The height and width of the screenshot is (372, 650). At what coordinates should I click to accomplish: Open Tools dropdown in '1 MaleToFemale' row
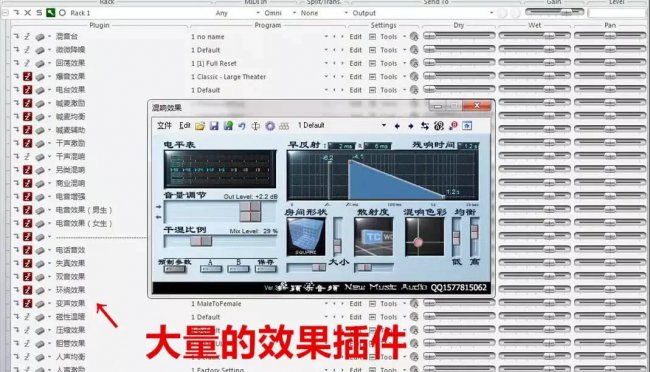point(404,304)
